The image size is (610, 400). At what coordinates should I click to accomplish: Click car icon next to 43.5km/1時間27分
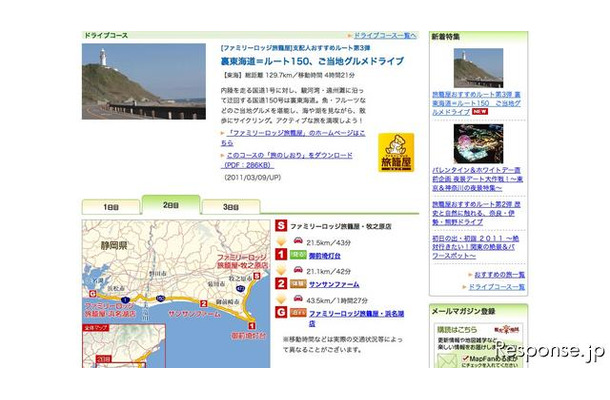coord(298,298)
